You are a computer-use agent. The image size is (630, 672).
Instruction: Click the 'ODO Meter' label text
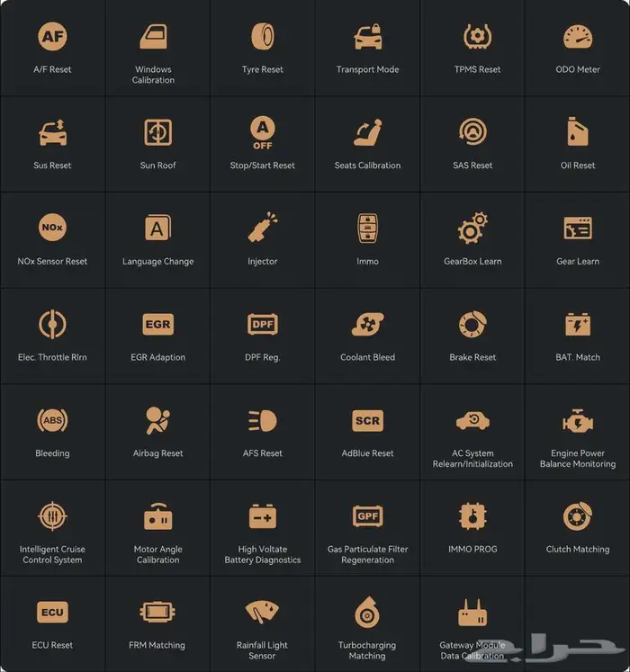pyautogui.click(x=578, y=69)
